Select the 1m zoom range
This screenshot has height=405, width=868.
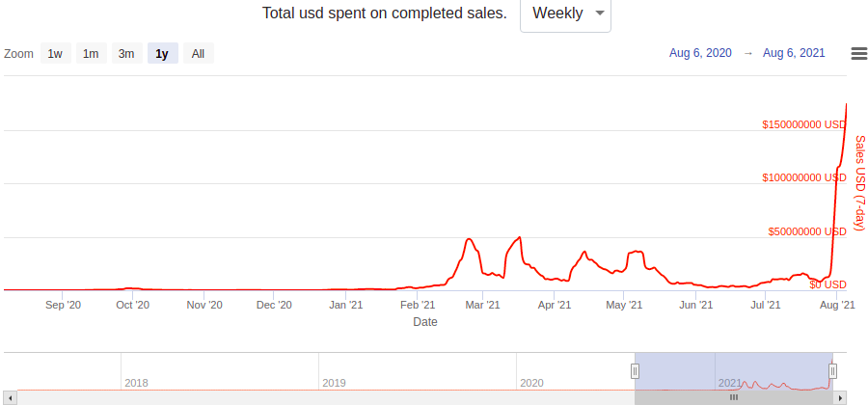[x=91, y=54]
